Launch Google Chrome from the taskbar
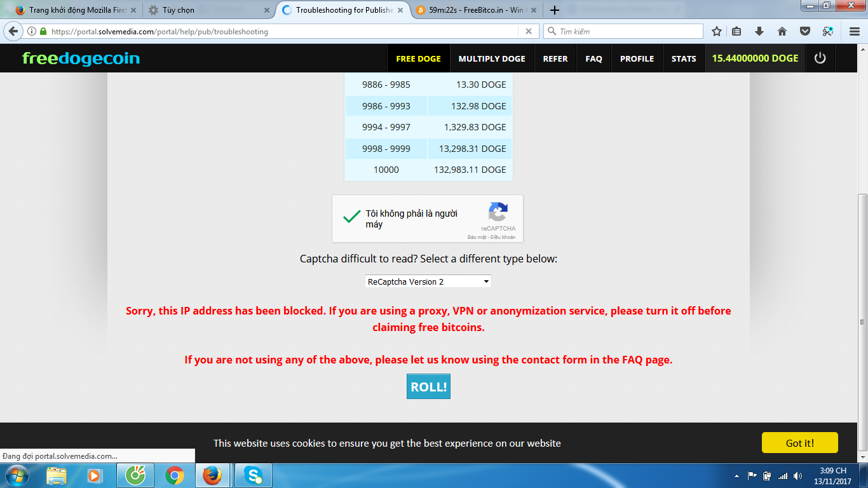 coord(175,475)
